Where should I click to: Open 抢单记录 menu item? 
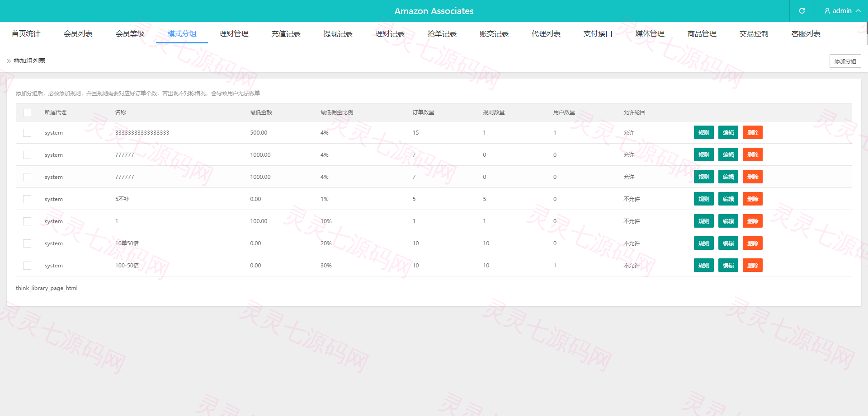[442, 33]
